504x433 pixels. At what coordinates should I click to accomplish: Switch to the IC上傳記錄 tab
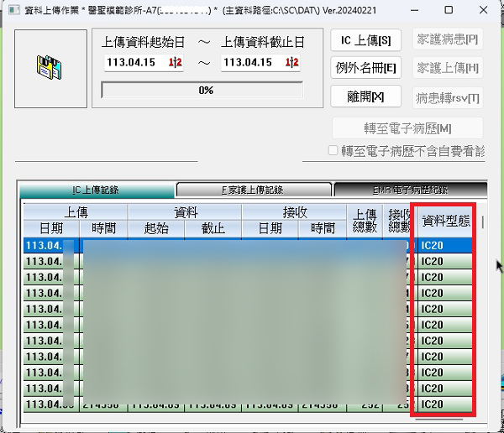click(97, 190)
